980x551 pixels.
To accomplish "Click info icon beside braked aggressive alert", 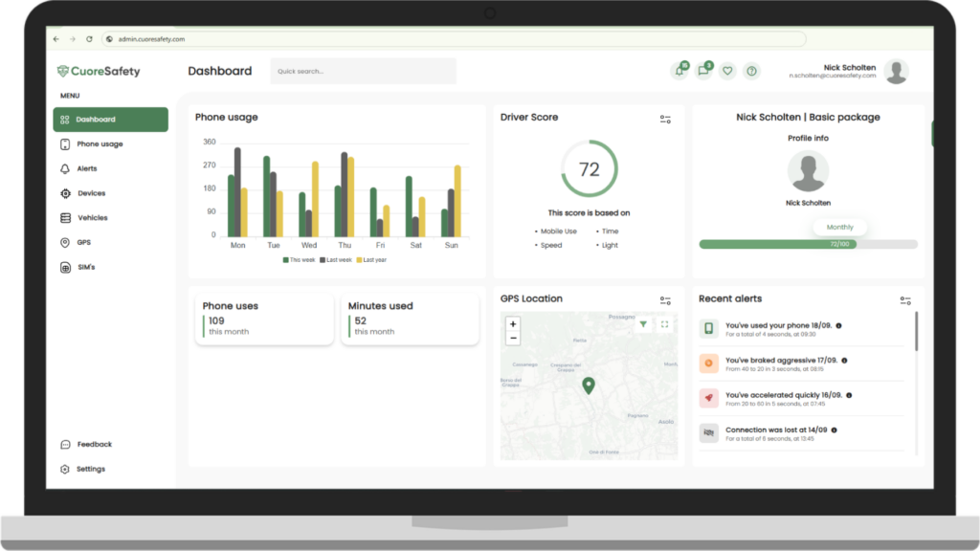I will pos(844,361).
